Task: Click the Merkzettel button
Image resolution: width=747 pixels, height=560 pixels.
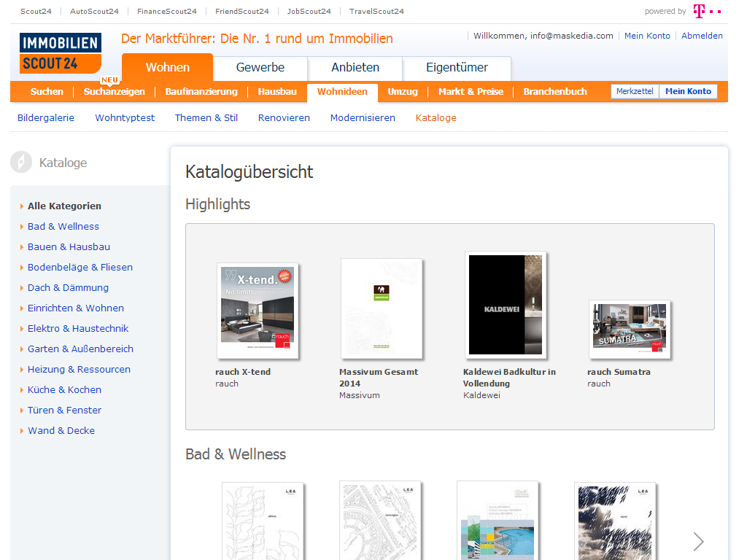Action: pyautogui.click(x=635, y=91)
